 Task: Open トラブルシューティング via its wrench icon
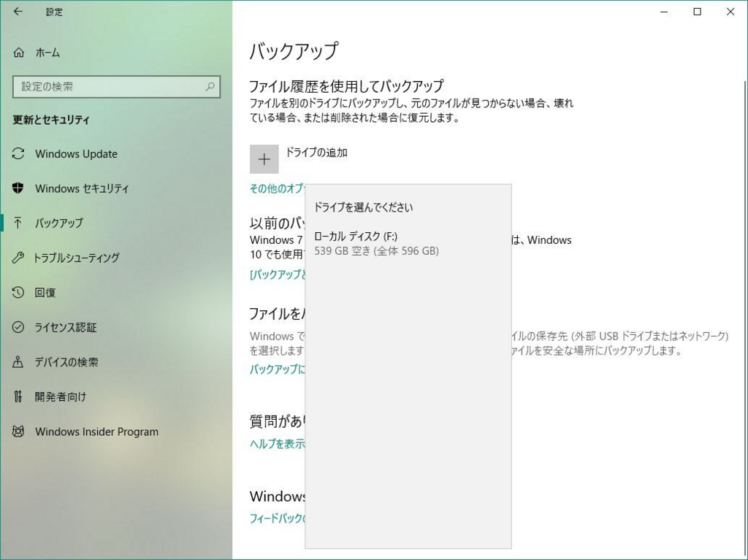pyautogui.click(x=16, y=258)
